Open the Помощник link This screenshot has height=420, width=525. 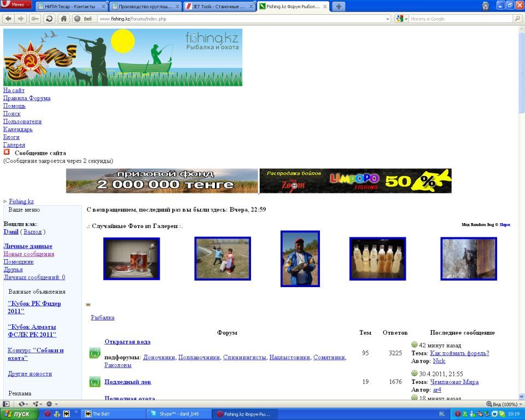click(x=19, y=262)
